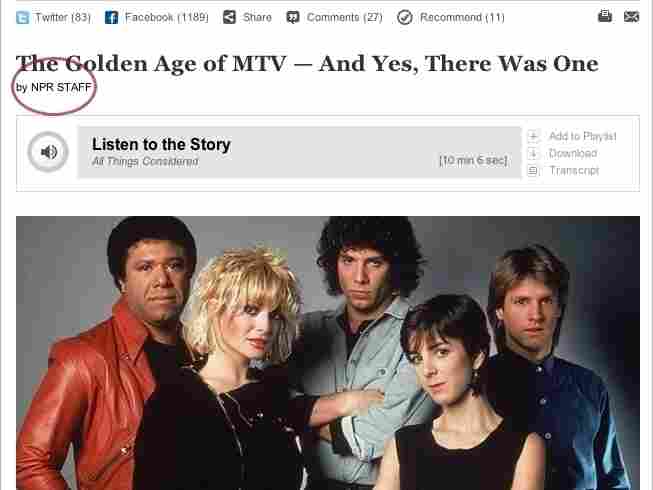The width and height of the screenshot is (653, 490).
Task: Click the Recommend checkmark icon
Action: tap(405, 17)
